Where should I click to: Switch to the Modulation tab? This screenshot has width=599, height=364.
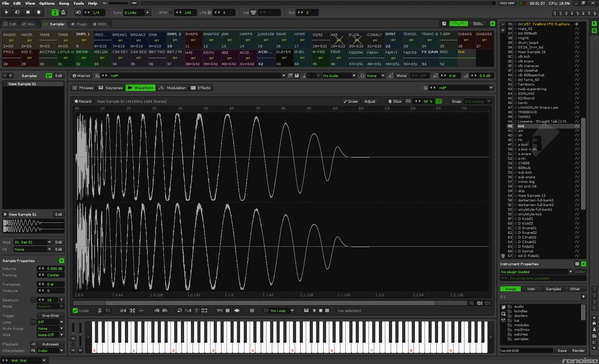[172, 88]
